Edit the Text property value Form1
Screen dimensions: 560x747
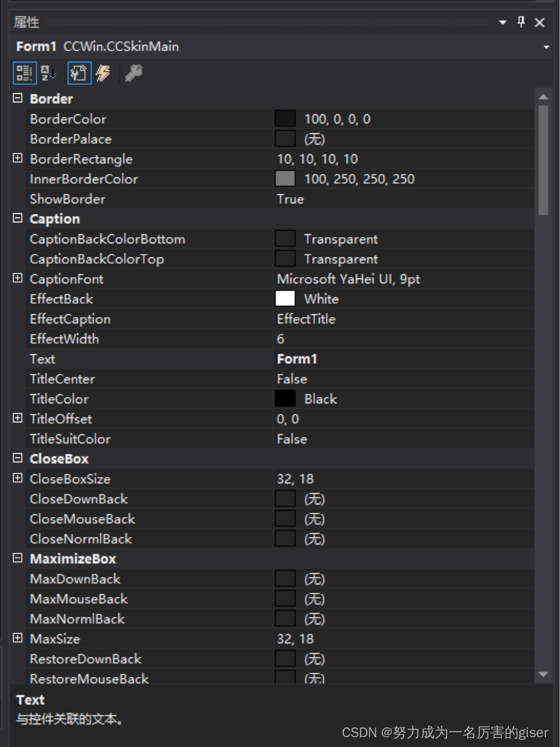[297, 358]
